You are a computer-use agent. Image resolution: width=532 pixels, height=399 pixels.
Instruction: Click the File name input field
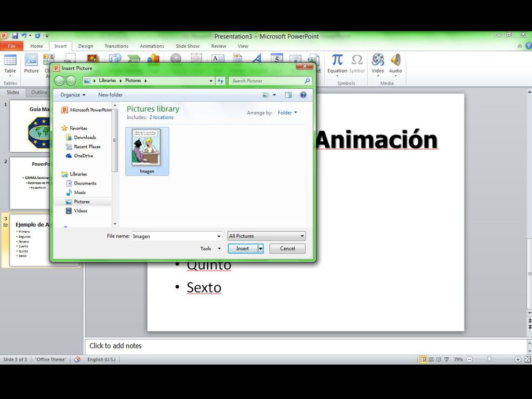[x=174, y=236]
